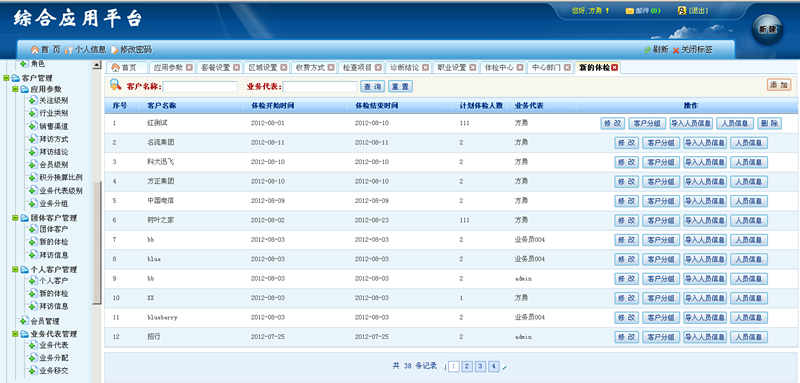This screenshot has width=800, height=383.
Task: Click the 重置 reset button
Action: 401,87
